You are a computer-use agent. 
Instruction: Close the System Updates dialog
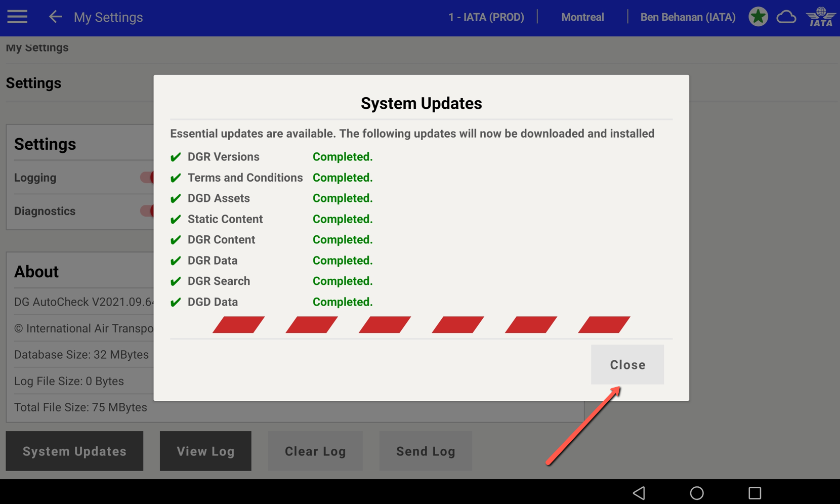tap(627, 364)
